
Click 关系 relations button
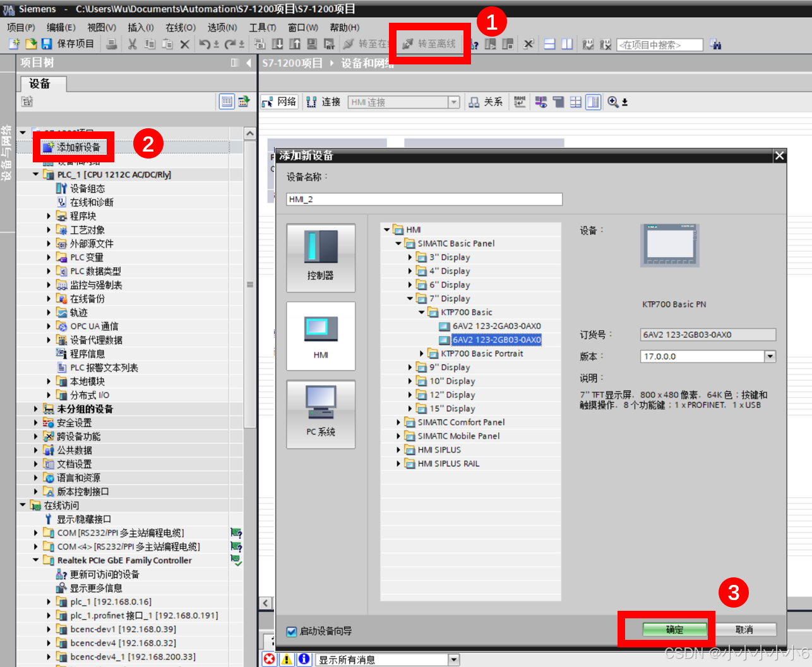pos(486,102)
